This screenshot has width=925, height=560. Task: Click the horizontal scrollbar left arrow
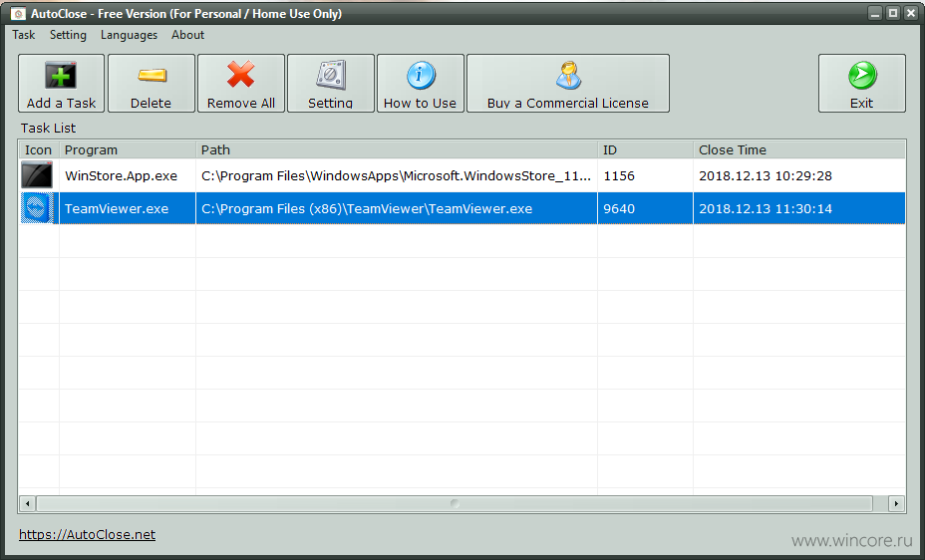27,503
